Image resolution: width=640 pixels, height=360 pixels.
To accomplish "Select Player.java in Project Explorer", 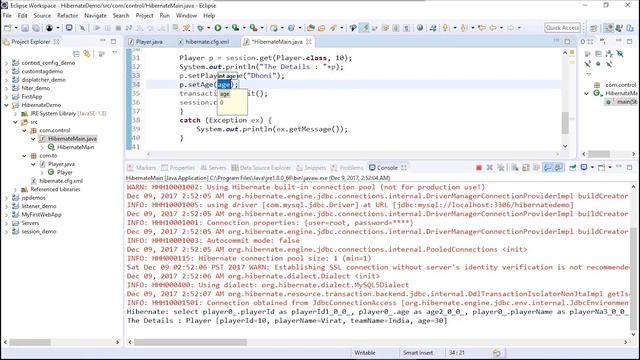I will click(x=61, y=164).
